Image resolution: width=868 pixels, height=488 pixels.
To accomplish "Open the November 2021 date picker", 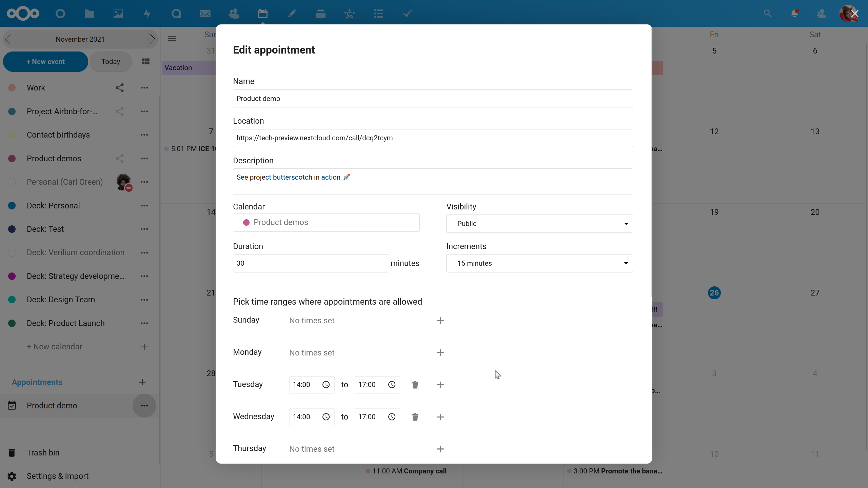I will 80,39.
